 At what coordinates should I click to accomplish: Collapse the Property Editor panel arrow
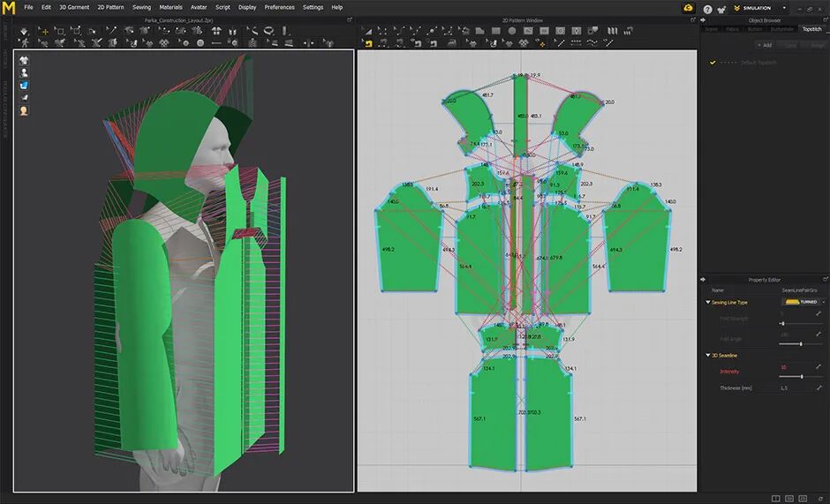tap(703, 279)
